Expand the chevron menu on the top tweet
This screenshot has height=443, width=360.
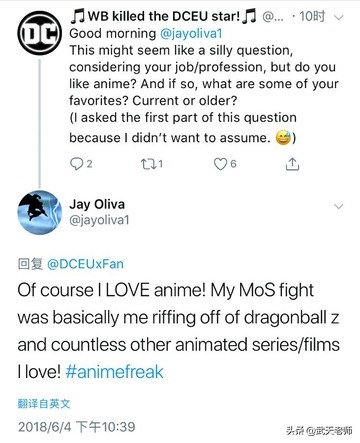(338, 17)
